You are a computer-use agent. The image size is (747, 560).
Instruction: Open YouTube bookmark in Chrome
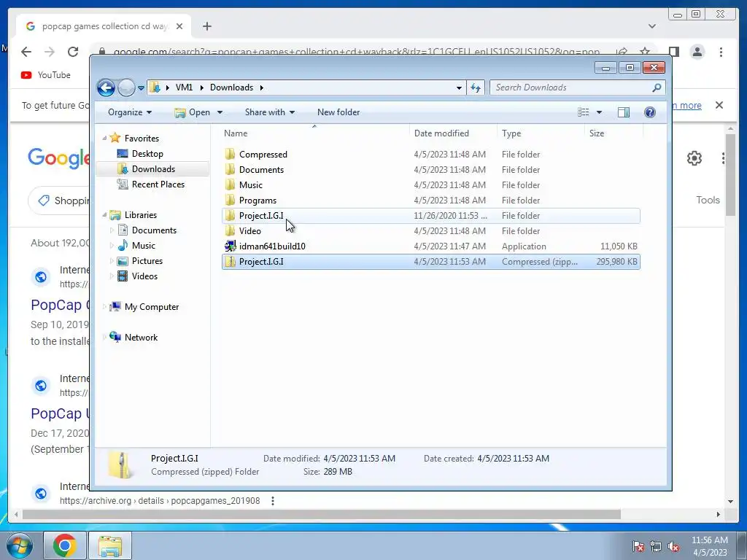(46, 75)
